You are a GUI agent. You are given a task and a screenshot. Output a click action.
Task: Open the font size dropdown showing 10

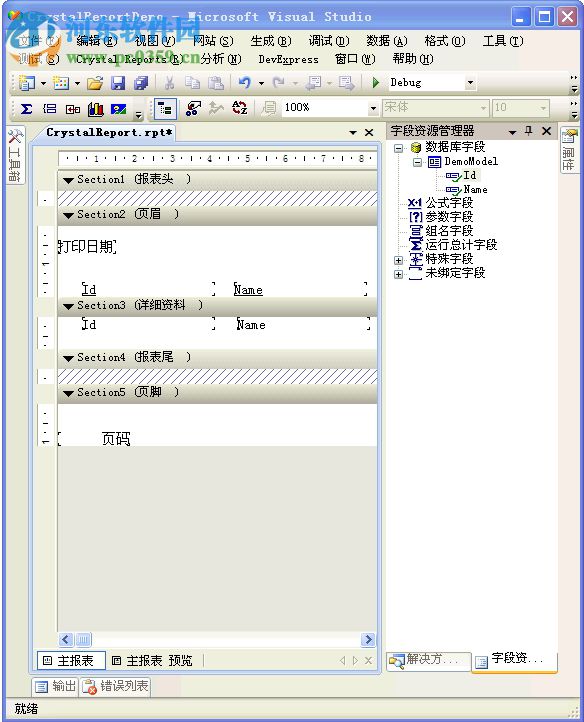tap(543, 109)
